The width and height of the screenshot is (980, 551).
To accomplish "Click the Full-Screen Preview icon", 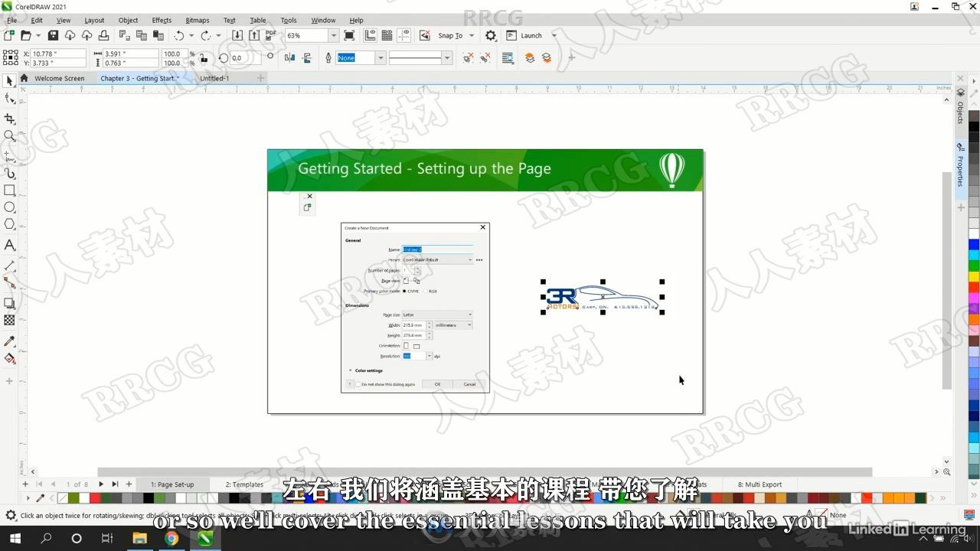I will pyautogui.click(x=349, y=35).
